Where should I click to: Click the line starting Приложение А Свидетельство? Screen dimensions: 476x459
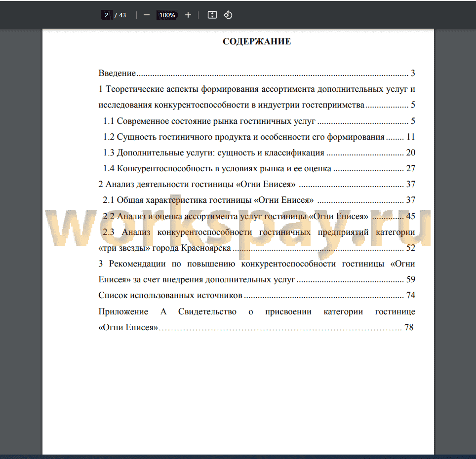pyautogui.click(x=257, y=311)
